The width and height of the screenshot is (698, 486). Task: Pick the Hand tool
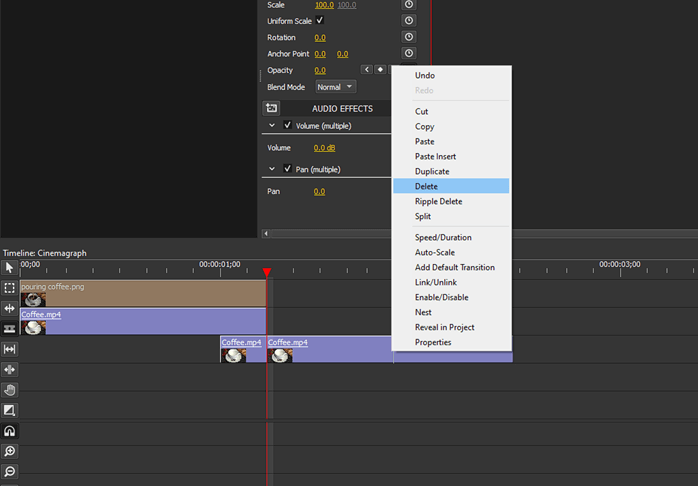tap(9, 390)
